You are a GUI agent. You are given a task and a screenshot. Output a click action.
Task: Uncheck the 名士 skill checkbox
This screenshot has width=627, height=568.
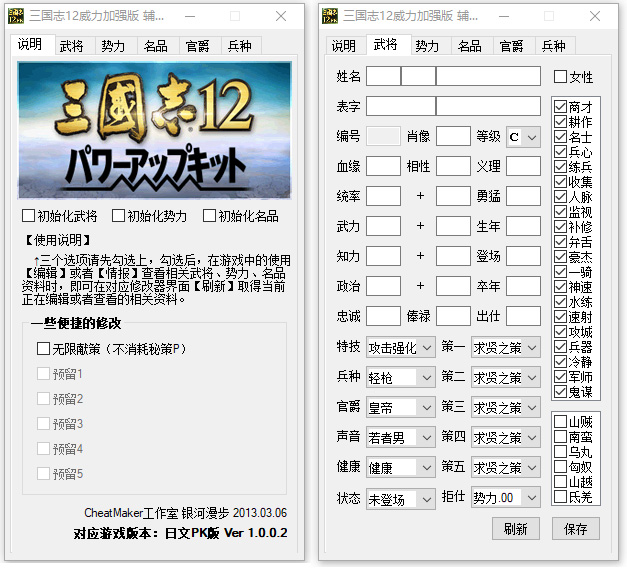pyautogui.click(x=560, y=136)
